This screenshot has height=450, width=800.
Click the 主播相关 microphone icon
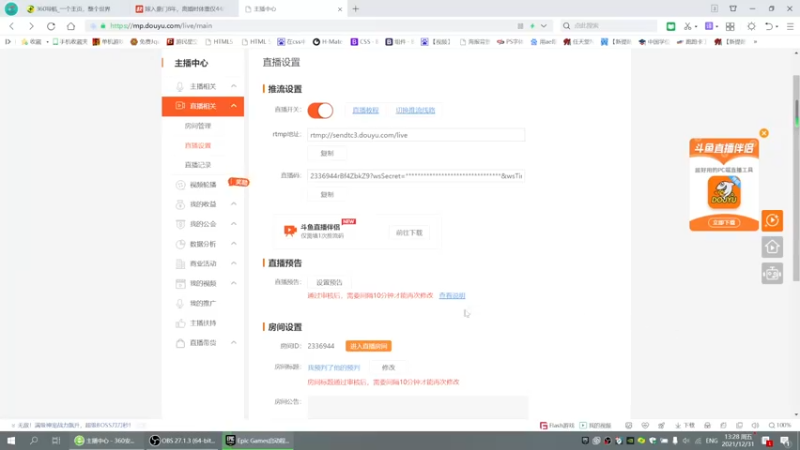coord(180,86)
